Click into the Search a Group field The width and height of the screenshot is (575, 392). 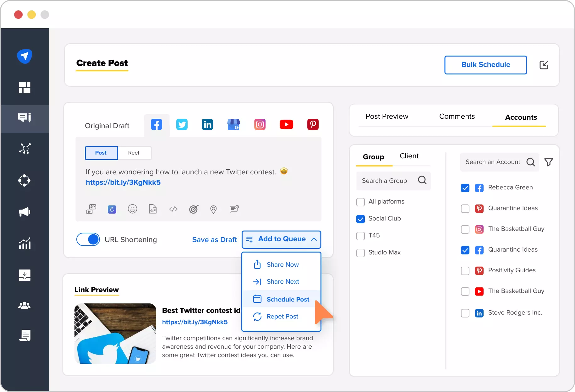click(394, 181)
